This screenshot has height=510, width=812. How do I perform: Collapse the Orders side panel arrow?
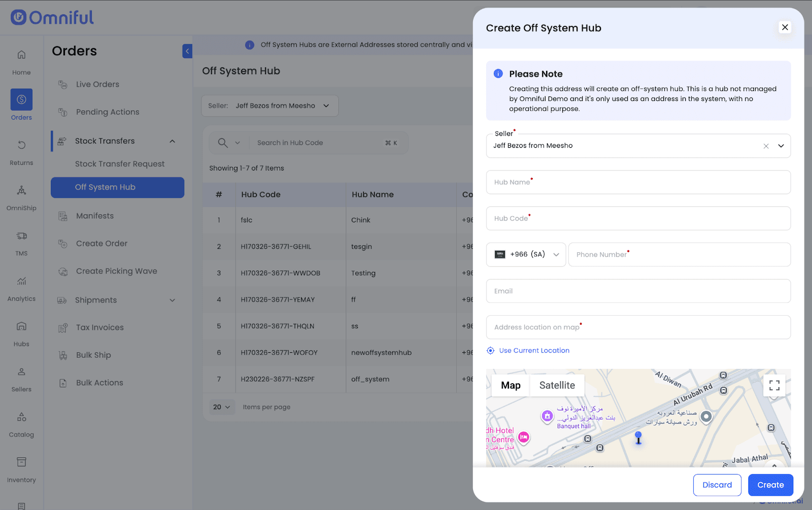(x=187, y=51)
